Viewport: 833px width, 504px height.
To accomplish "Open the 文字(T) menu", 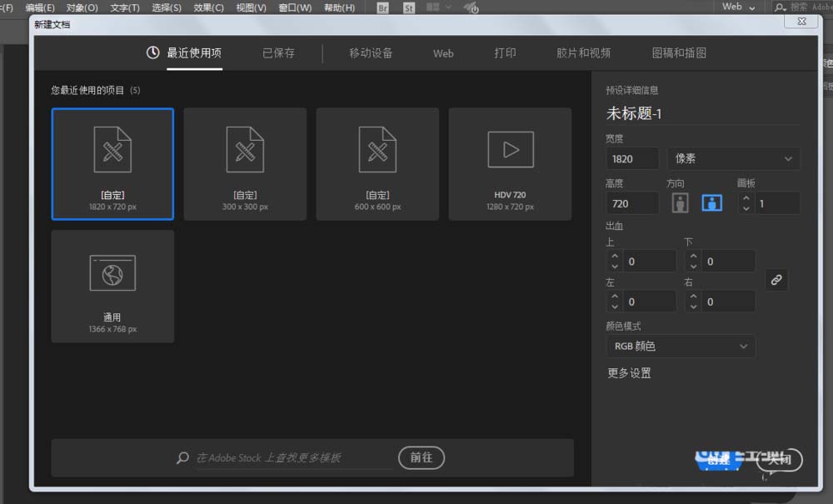I will point(125,7).
